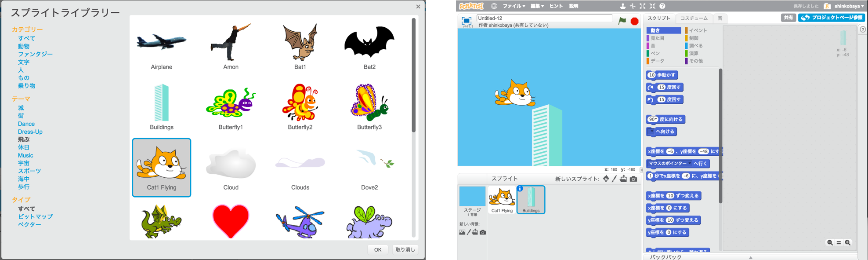Reset scripts area zoom to default
The width and height of the screenshot is (868, 260).
839,242
